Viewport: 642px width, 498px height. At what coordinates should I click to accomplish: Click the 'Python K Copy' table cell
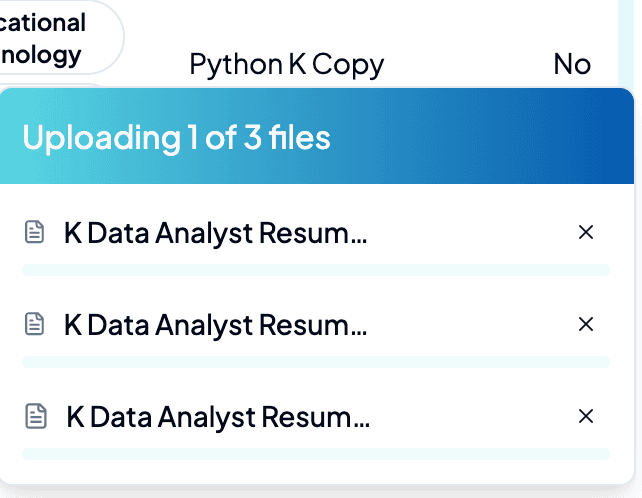tap(287, 65)
